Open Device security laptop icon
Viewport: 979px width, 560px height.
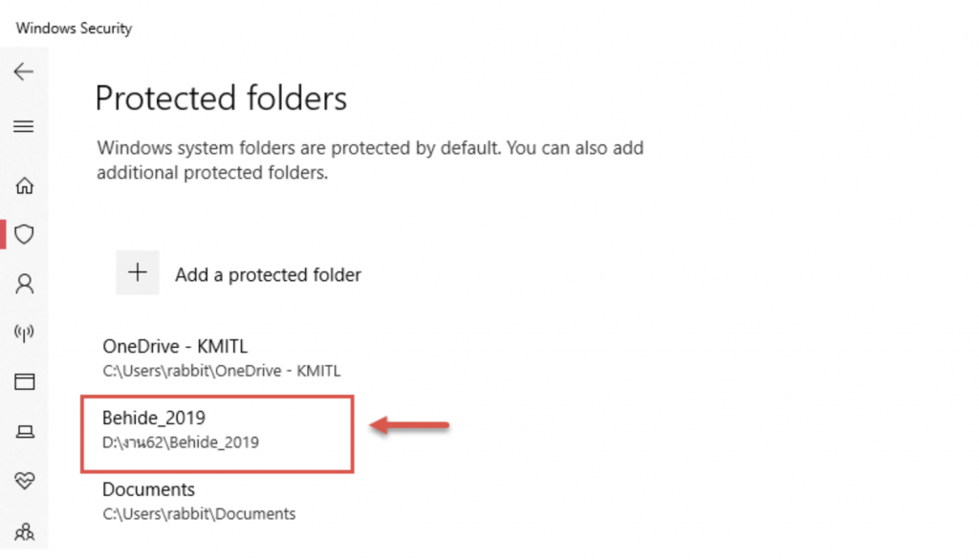[x=24, y=432]
